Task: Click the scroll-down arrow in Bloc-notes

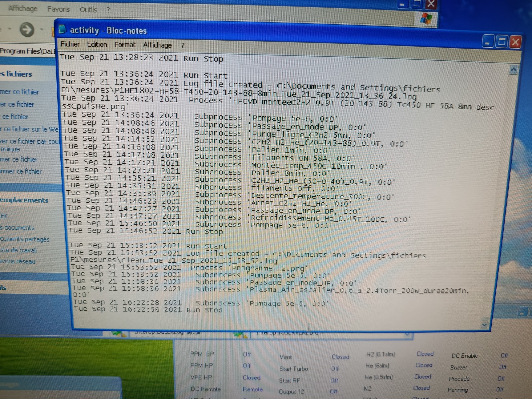Action: (484, 324)
